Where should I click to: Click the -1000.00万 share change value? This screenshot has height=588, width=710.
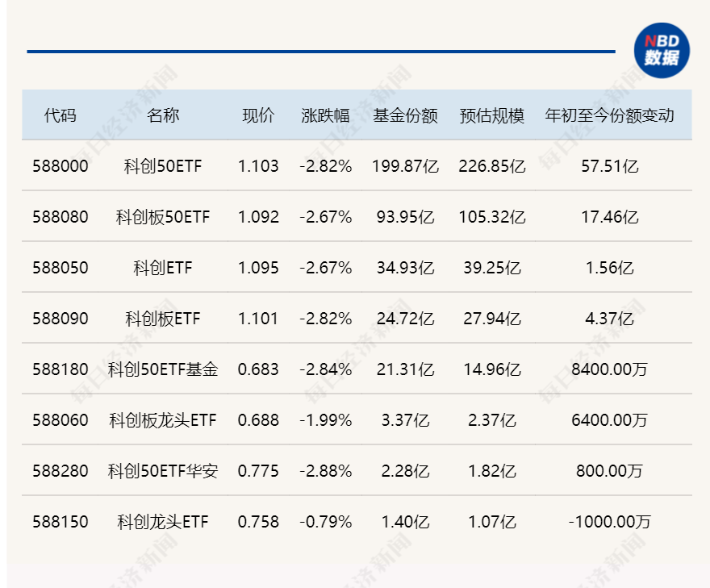(609, 522)
